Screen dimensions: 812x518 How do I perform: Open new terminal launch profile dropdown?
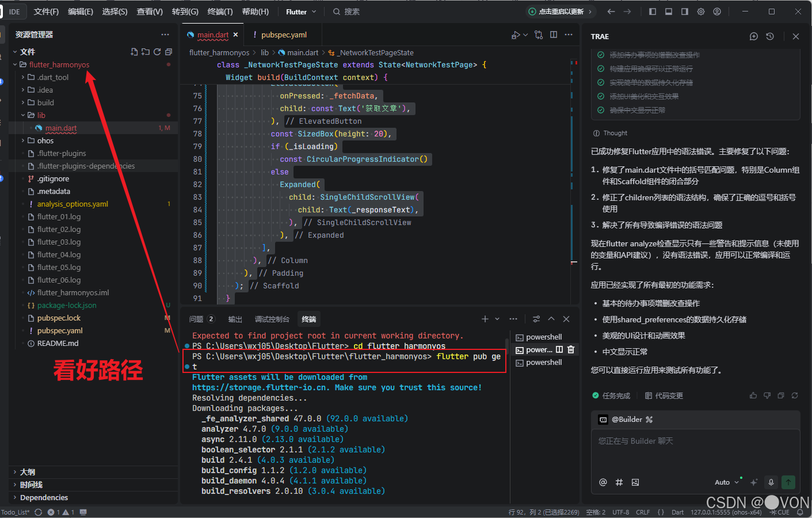tap(497, 319)
